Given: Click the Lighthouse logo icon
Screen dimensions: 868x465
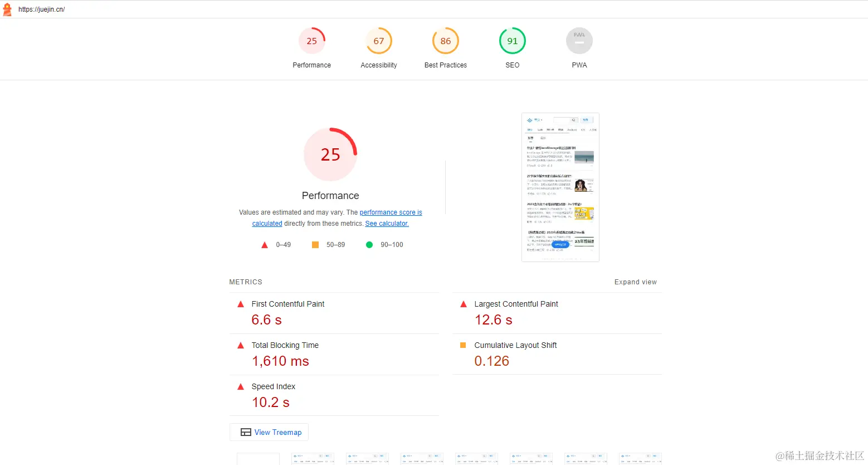Looking at the screenshot, I should [x=7, y=9].
